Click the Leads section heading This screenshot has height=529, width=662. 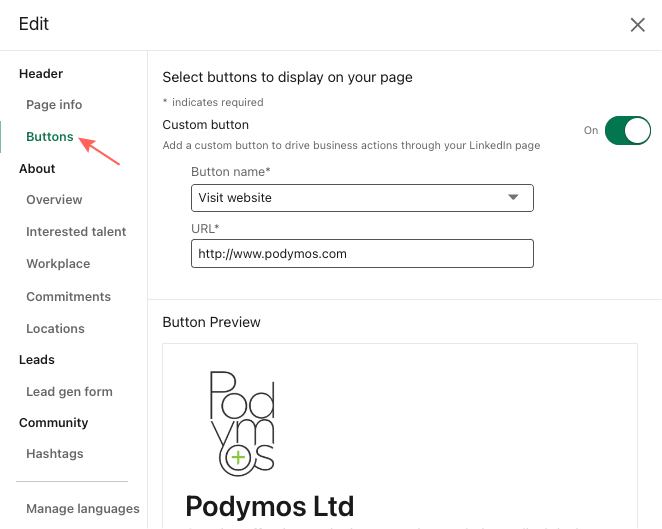point(37,360)
